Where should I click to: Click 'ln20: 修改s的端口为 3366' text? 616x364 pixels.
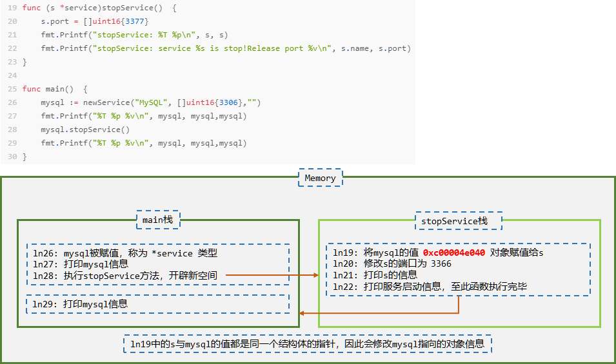(x=392, y=263)
